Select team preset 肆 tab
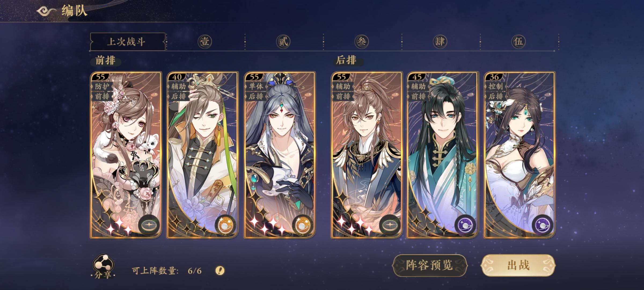This screenshot has height=290, width=644. [x=440, y=42]
